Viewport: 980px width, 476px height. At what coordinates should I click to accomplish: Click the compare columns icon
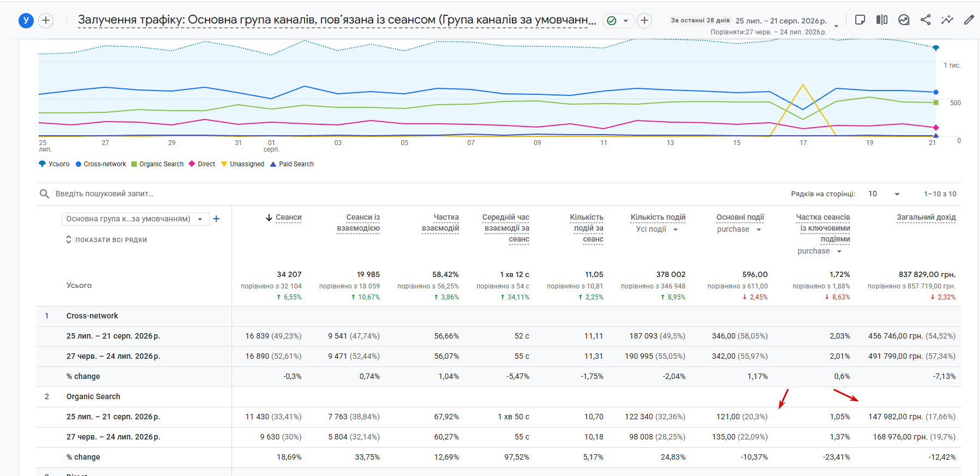tap(882, 20)
